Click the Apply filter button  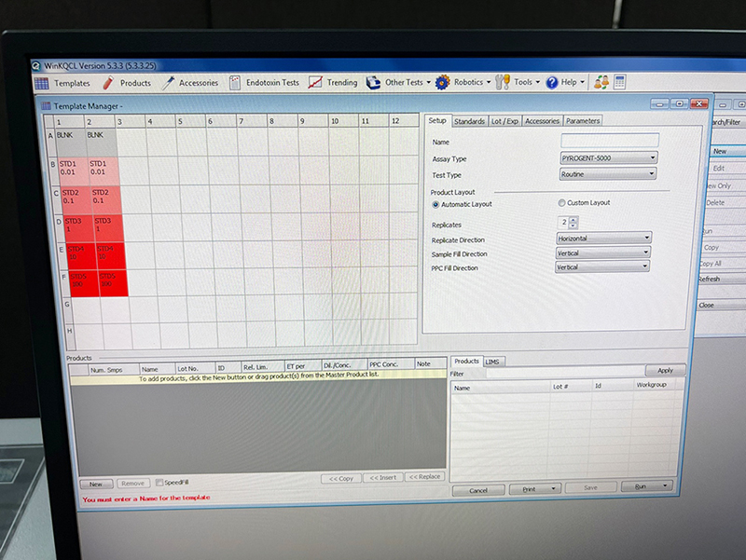tap(665, 371)
